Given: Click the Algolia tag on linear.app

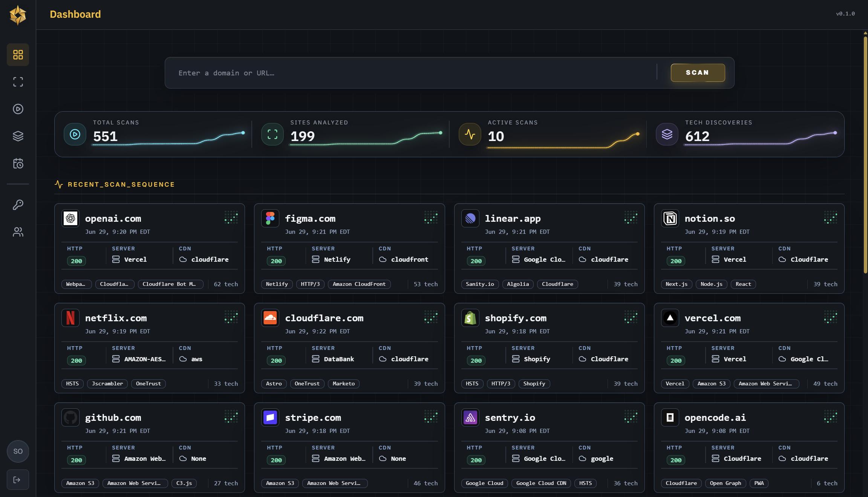Looking at the screenshot, I should [x=518, y=284].
